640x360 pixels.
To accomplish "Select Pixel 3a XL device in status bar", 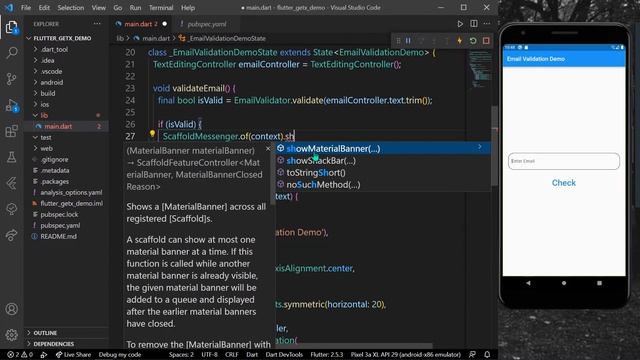I will [406, 355].
